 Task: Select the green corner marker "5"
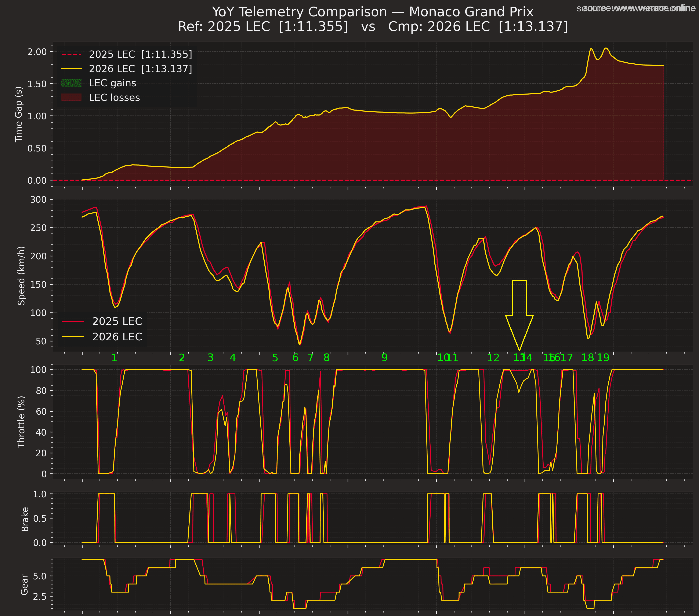pyautogui.click(x=275, y=358)
